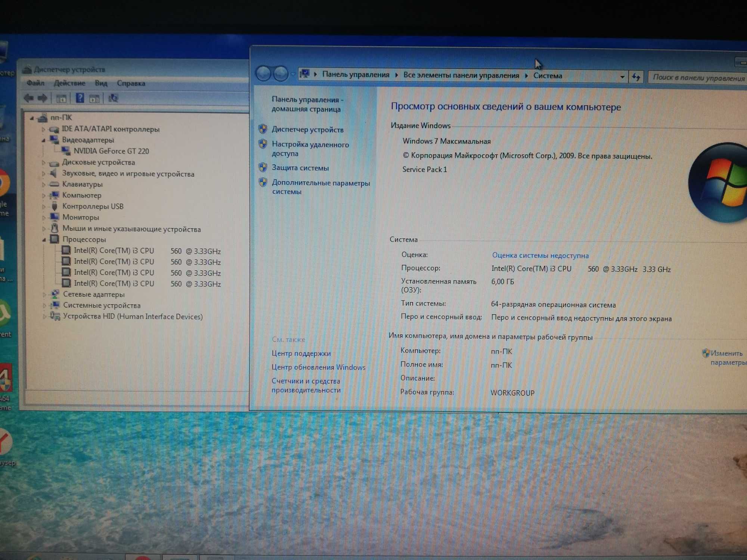Select Мыши и иные указывающие устройства
This screenshot has height=560, width=747.
(x=131, y=229)
